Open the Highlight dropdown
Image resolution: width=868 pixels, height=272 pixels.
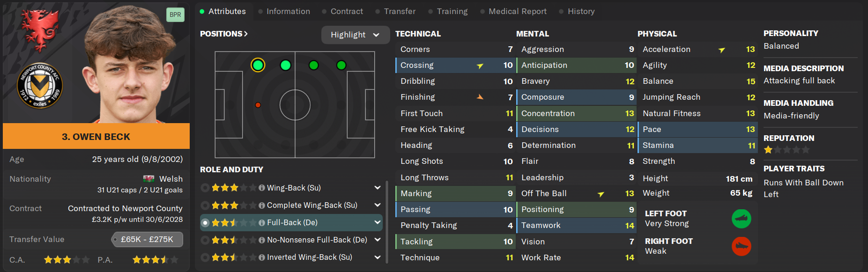coord(355,35)
